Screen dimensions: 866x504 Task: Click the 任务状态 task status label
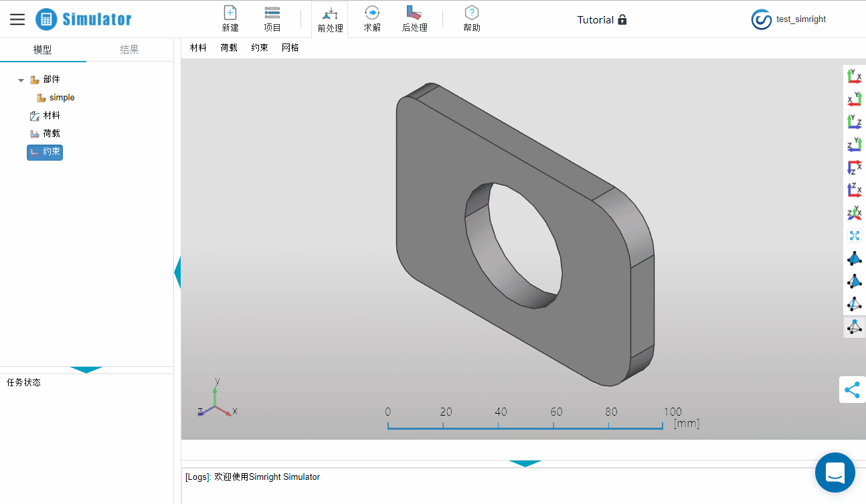coord(23,382)
